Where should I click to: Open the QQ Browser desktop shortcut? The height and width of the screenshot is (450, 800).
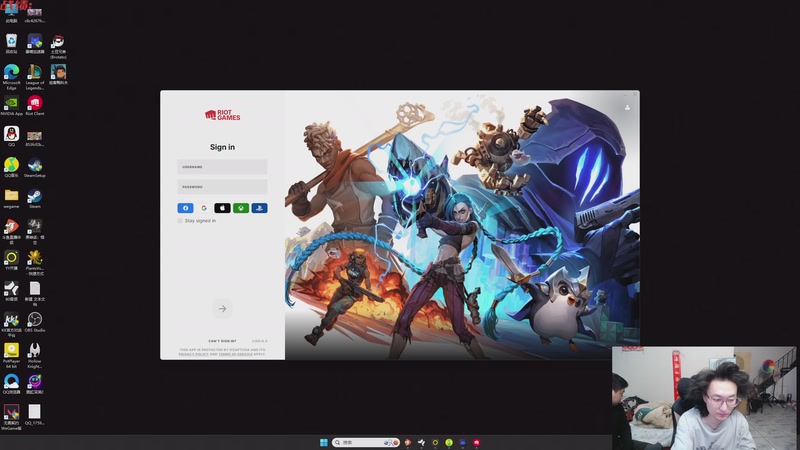click(11, 384)
